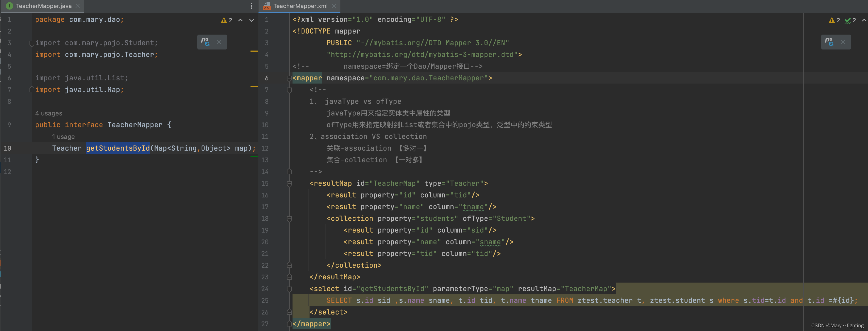
Task: Click line number 10 in Java gutter
Action: pos(7,148)
